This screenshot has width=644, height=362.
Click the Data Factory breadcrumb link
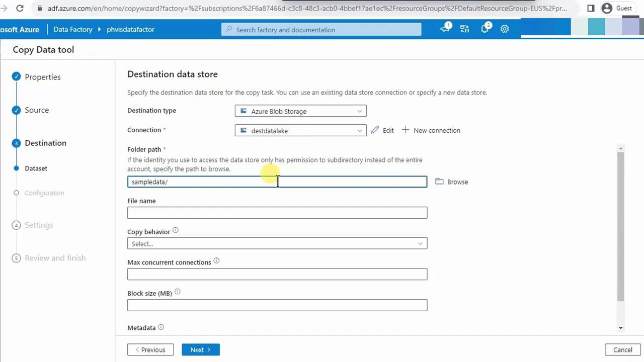click(x=73, y=29)
